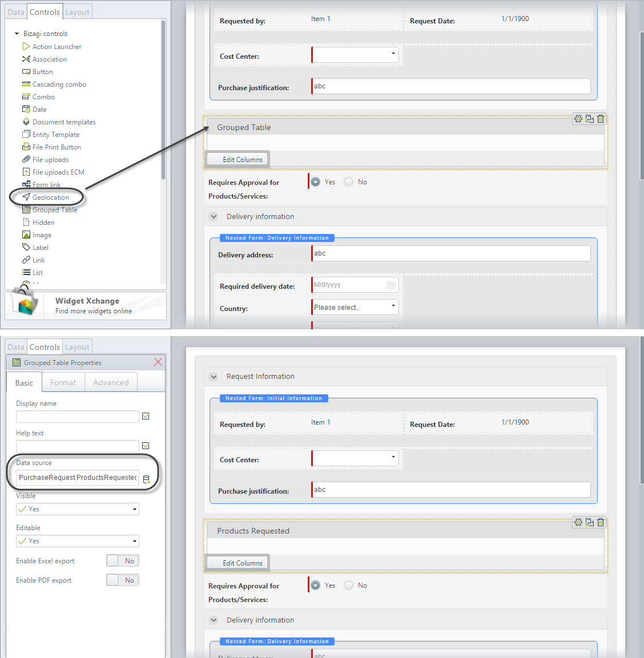Delete the Grouped Table with trash icon

(601, 119)
